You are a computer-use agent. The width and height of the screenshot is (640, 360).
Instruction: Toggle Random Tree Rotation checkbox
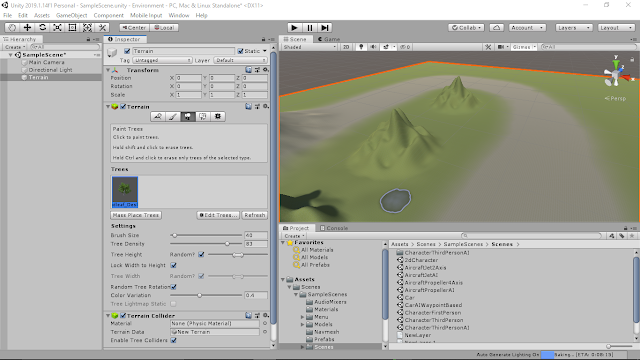click(173, 287)
